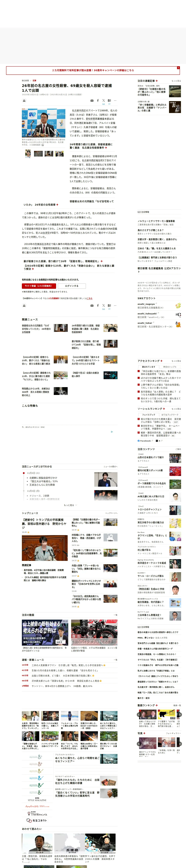Image resolution: width=186 pixels, height=868 pixels.
Task: Open 山形の日本酒をパリで紹介 content item
Action: pyautogui.click(x=151, y=457)
